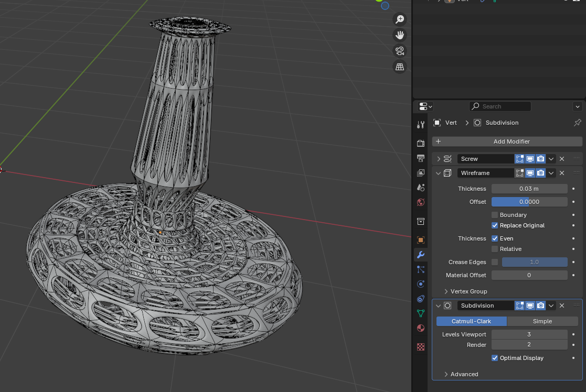The width and height of the screenshot is (586, 392).
Task: Open the Modifiers wrench tab
Action: [x=421, y=255]
